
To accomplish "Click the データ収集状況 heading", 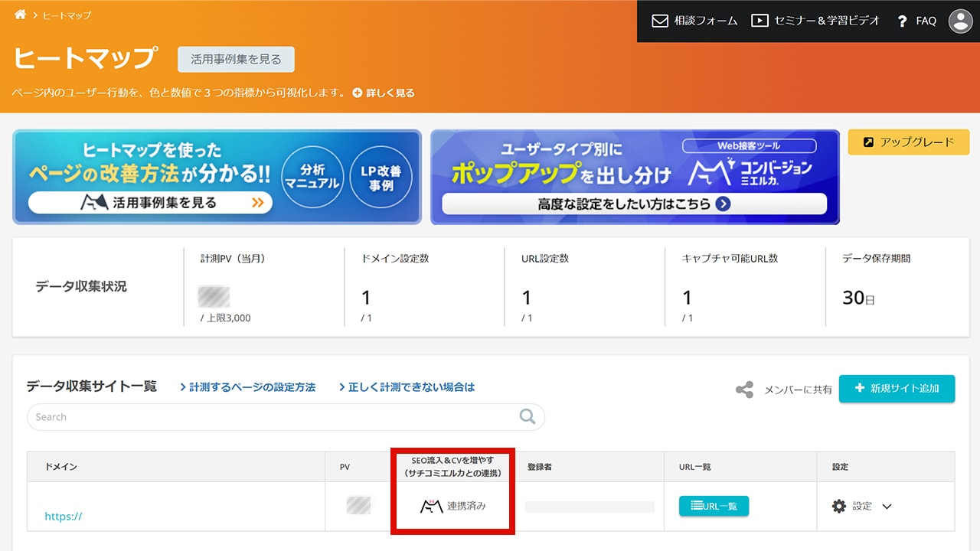I will (x=81, y=287).
